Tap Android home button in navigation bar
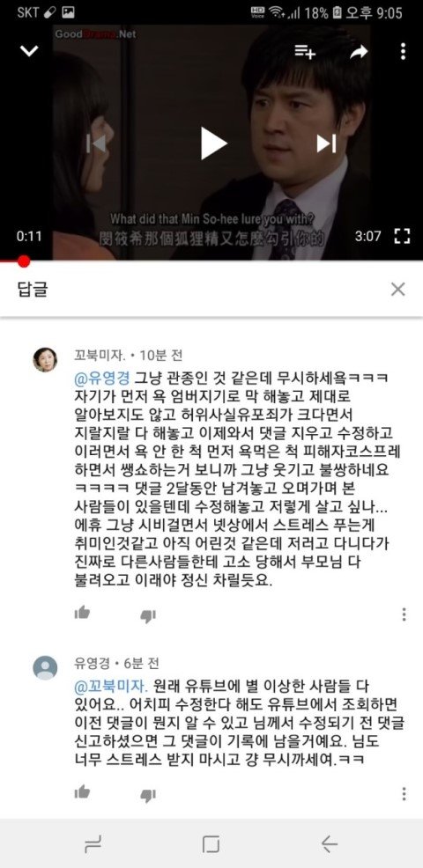Image resolution: width=423 pixels, height=868 pixels. tap(211, 844)
